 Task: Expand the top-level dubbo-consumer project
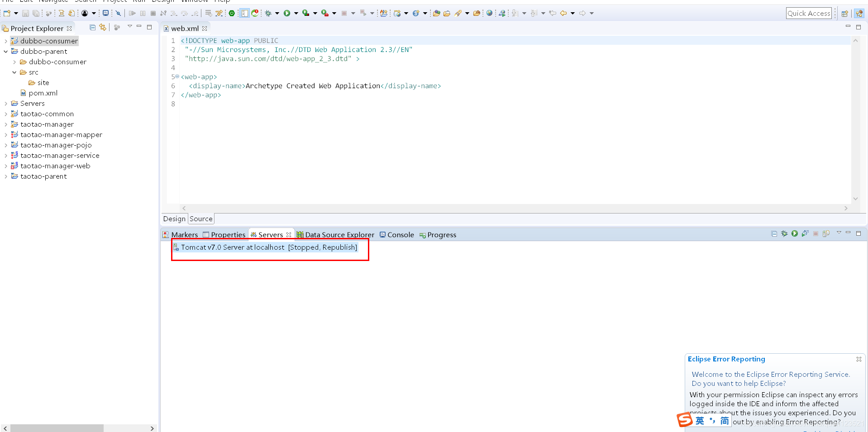[x=5, y=41]
